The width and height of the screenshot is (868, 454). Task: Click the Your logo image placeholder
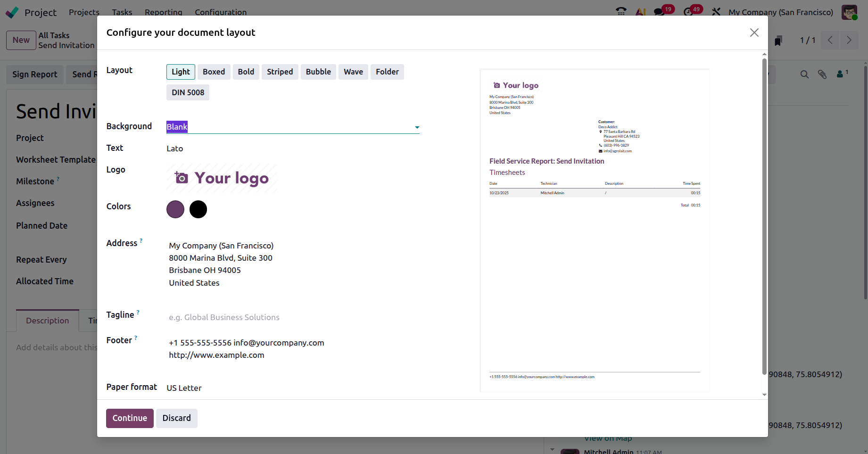222,178
